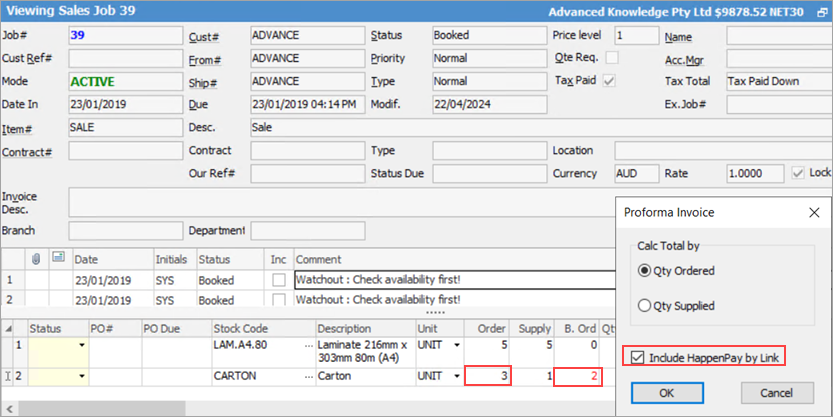Open stock lookup ellipsis for CARTON
The image size is (833, 417).
[306, 378]
